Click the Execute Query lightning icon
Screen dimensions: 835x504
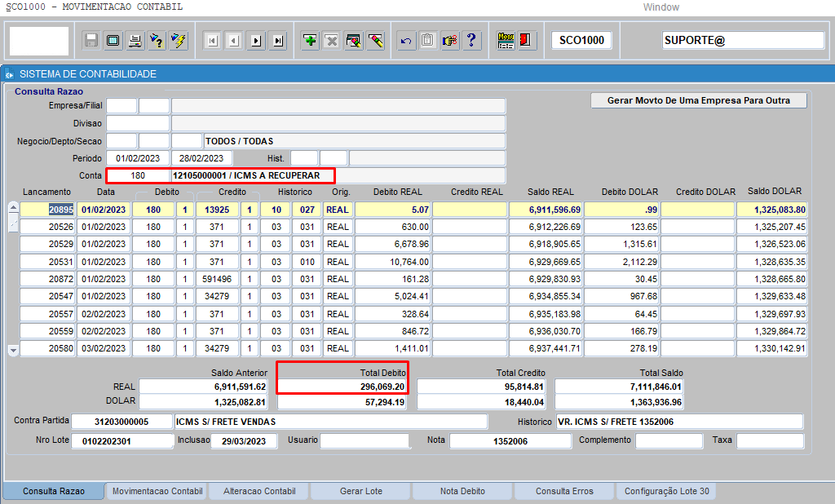(x=179, y=41)
